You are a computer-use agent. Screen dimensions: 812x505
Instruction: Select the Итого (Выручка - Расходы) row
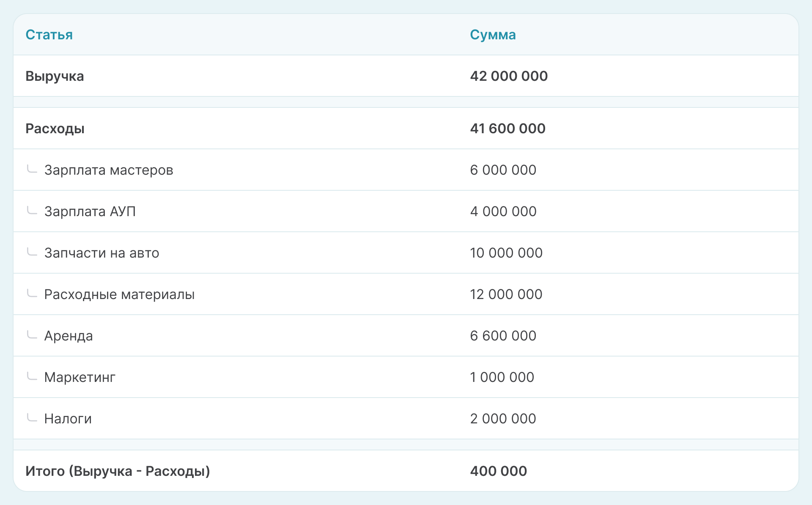(118, 471)
